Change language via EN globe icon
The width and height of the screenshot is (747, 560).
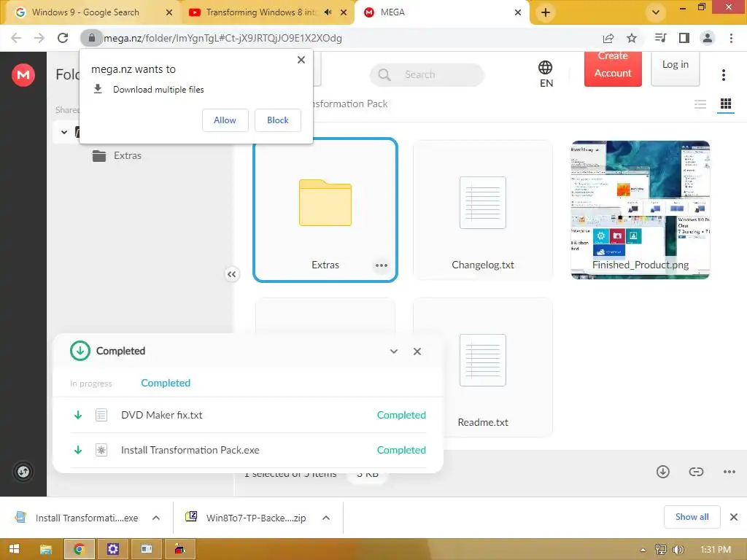[546, 74]
